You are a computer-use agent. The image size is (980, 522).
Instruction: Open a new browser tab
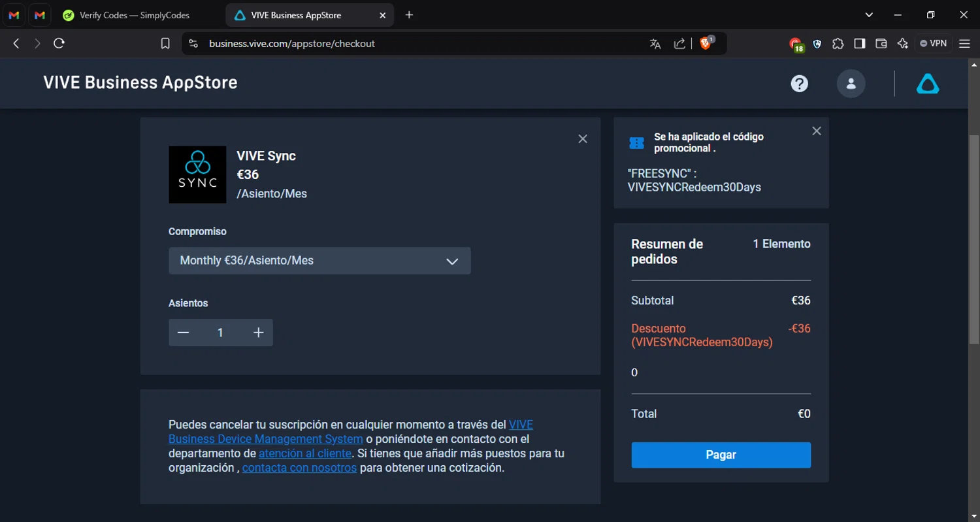[x=409, y=15]
